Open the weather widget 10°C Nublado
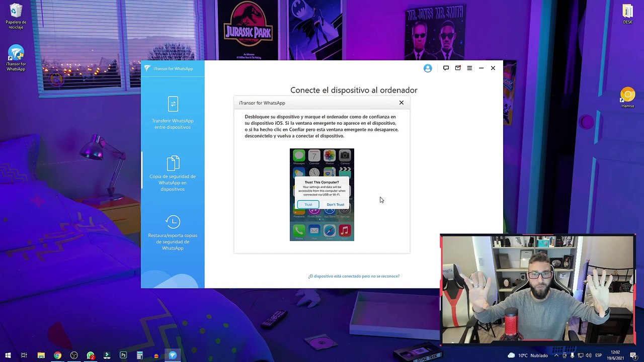 [x=527, y=355]
